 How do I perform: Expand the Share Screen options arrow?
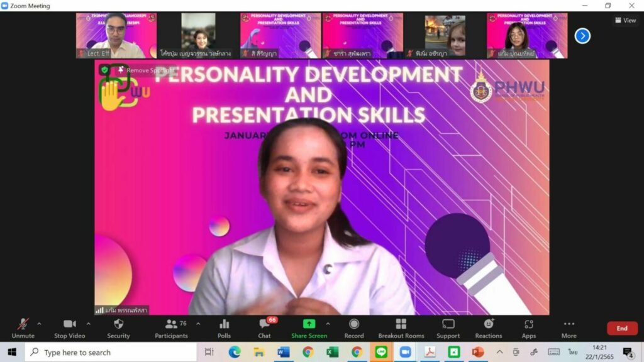[x=328, y=324]
